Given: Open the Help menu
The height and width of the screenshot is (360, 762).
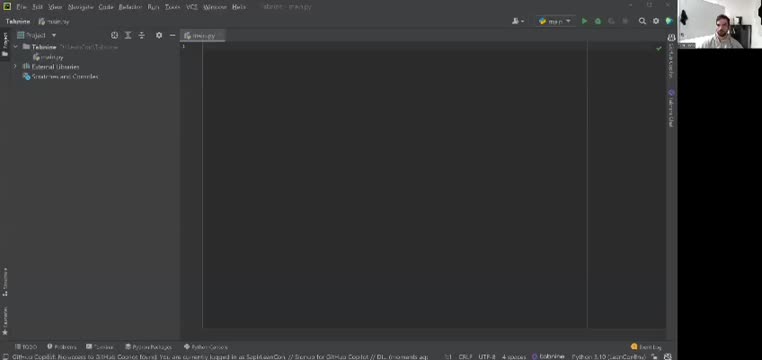Looking at the screenshot, I should point(239,7).
